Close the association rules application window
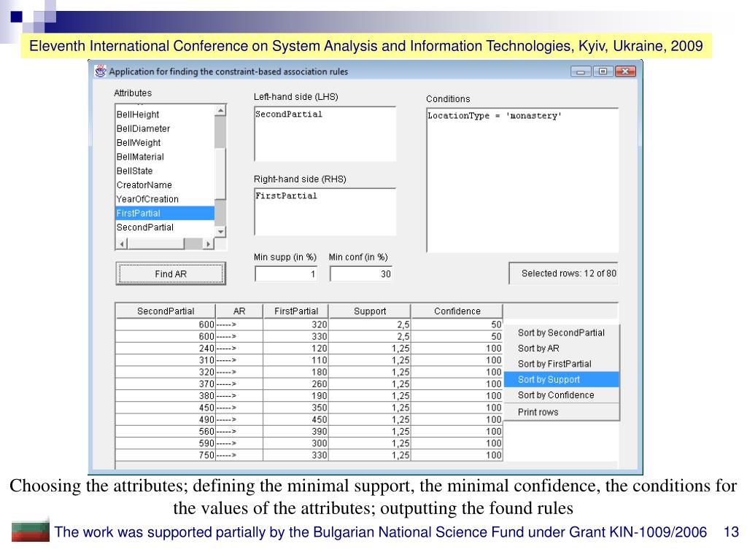 [625, 71]
